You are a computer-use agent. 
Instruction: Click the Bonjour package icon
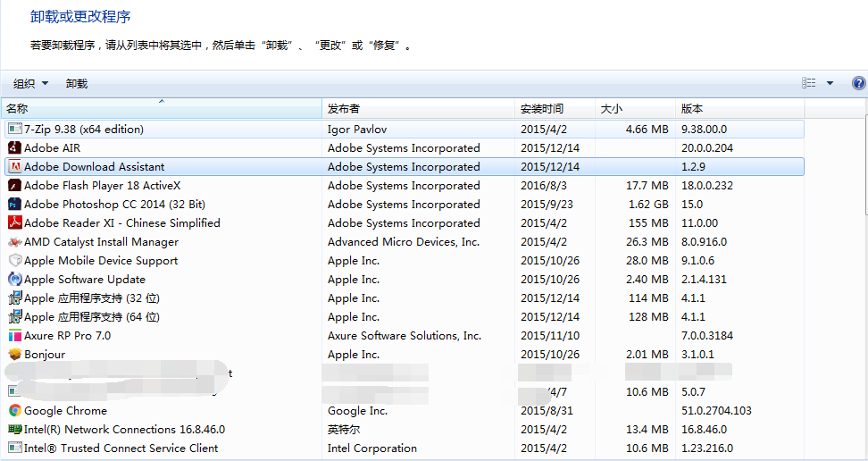(x=15, y=354)
